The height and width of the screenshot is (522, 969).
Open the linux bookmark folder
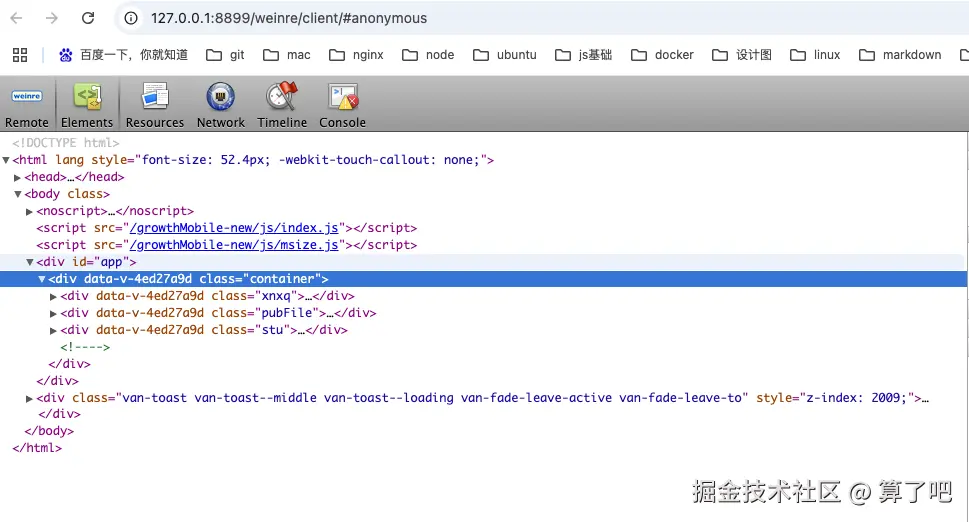click(815, 55)
